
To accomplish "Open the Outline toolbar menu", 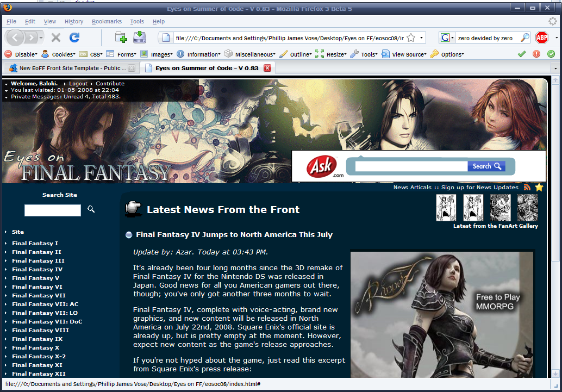I will pos(295,54).
